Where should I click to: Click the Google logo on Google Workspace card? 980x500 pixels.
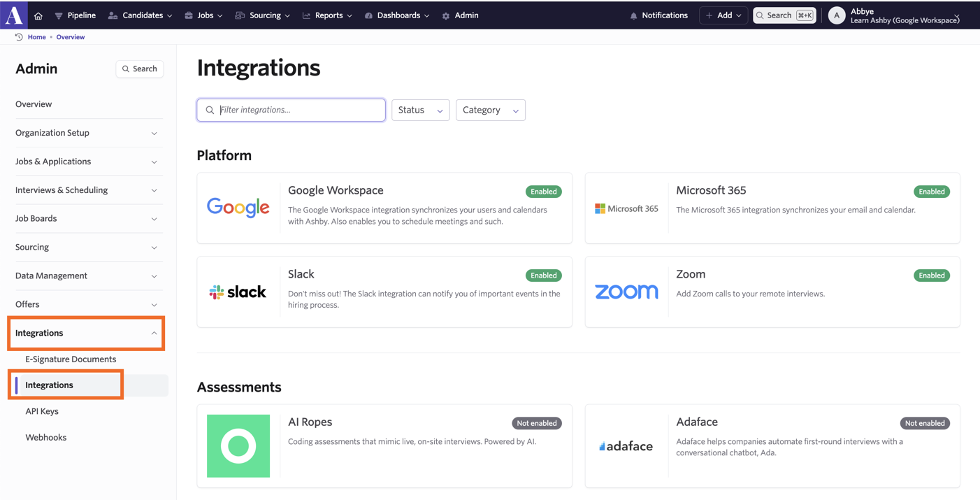(238, 208)
